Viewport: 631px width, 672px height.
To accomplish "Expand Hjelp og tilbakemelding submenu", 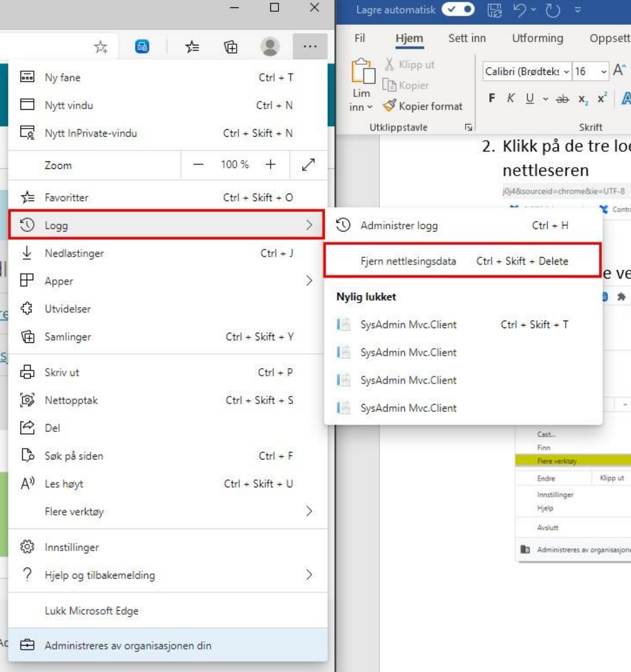I will (x=168, y=575).
